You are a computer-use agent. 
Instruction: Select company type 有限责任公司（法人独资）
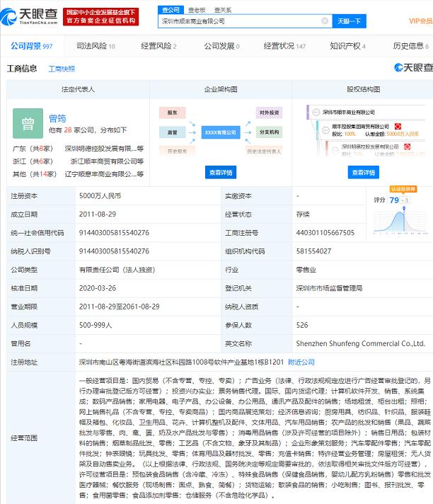pos(117,270)
